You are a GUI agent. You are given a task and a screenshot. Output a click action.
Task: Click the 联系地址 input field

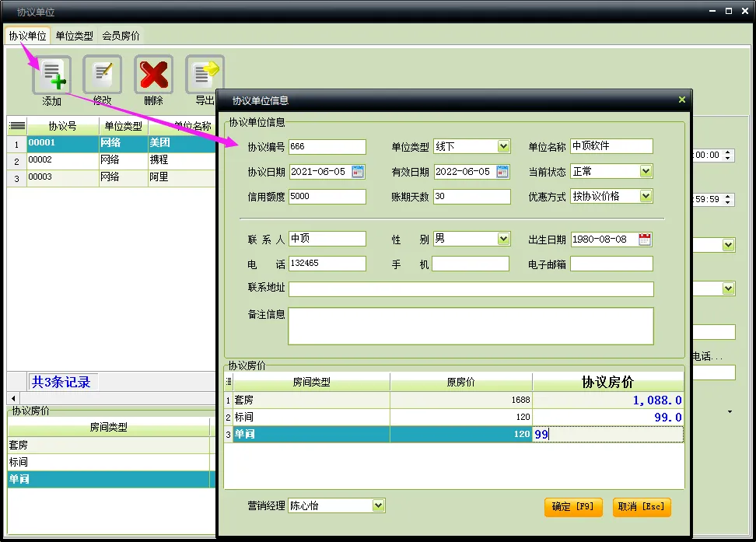point(471,288)
